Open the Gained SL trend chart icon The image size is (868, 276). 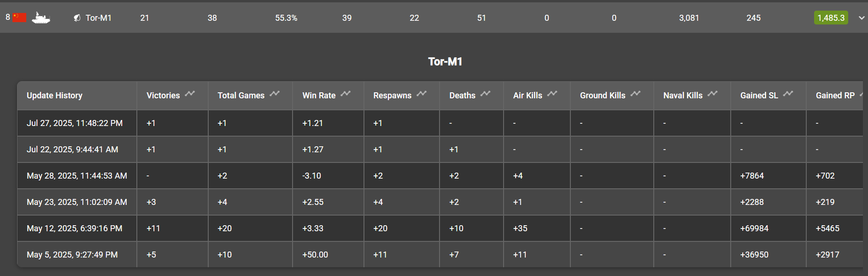[788, 94]
